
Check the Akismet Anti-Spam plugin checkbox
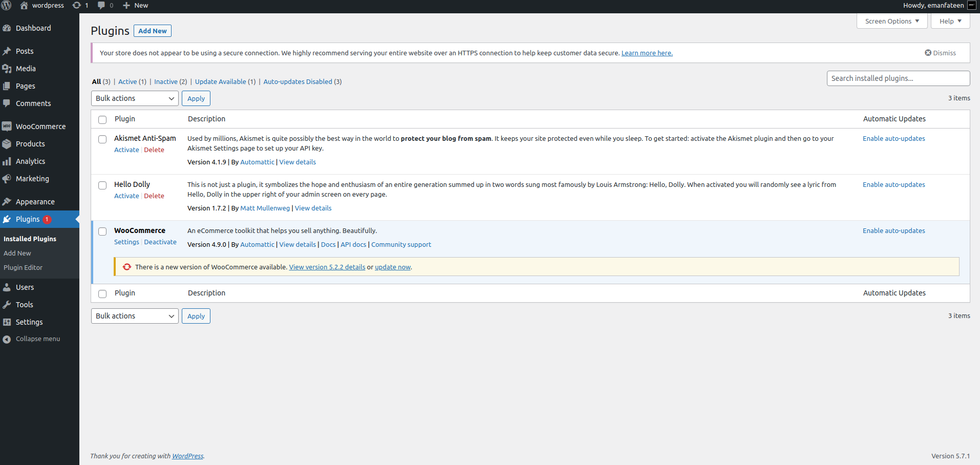[x=102, y=139]
